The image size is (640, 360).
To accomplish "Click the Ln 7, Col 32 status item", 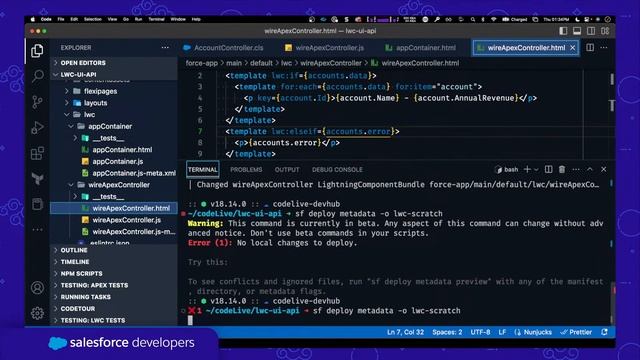I will [405, 332].
